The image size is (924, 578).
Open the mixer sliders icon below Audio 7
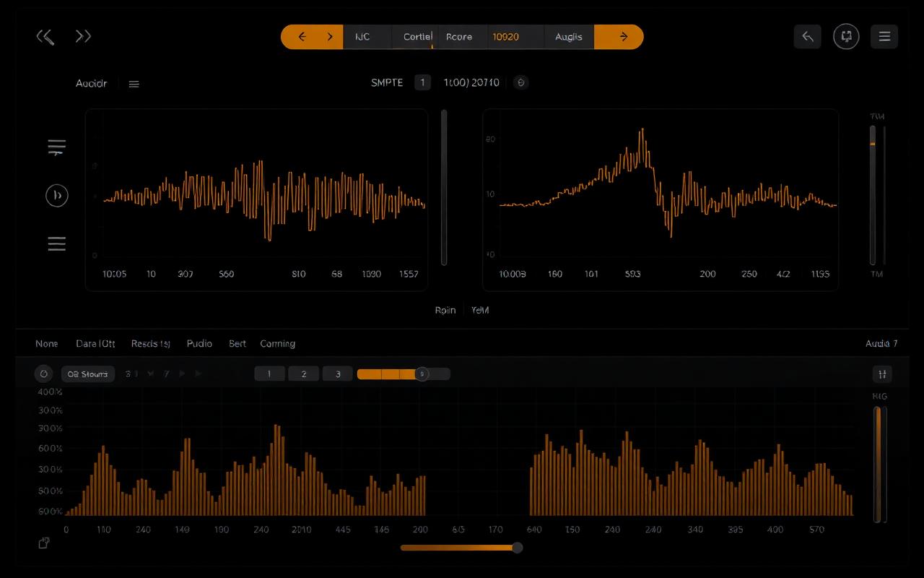[882, 374]
